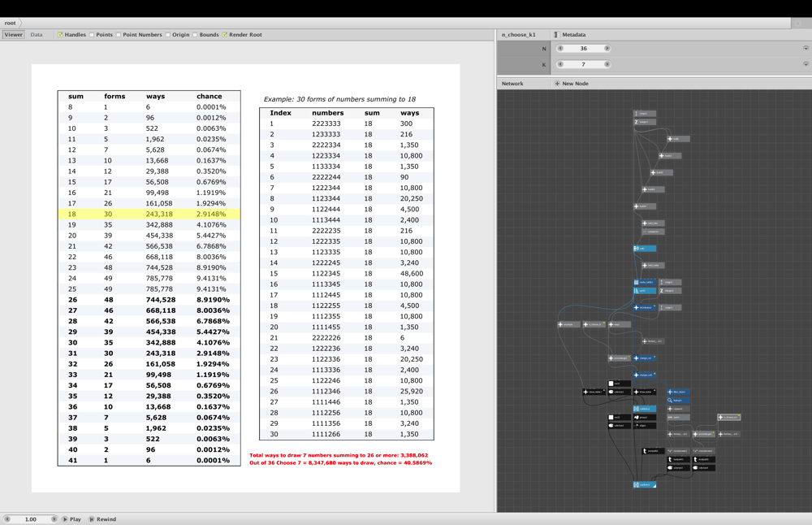Increase the K value with right arrow
The image size is (812, 525).
pyautogui.click(x=607, y=64)
